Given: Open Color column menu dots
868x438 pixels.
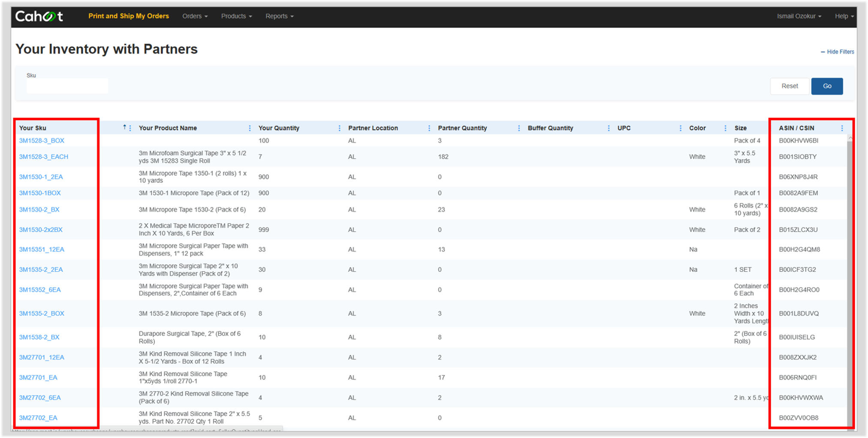Looking at the screenshot, I should 725,128.
